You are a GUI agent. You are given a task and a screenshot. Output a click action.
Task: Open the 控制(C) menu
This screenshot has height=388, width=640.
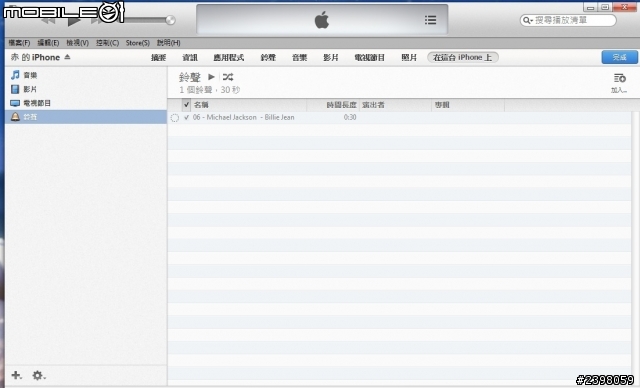click(107, 42)
